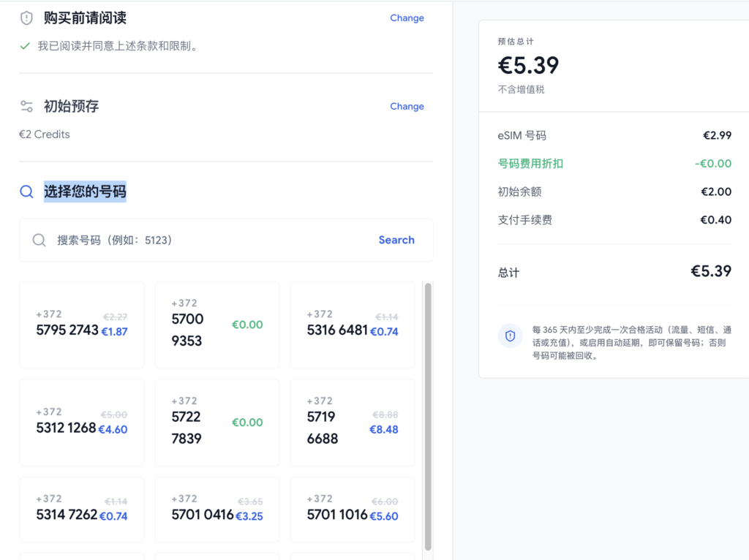
Task: Click the magnifier icon beside 选择您的号码
Action: tap(27, 192)
